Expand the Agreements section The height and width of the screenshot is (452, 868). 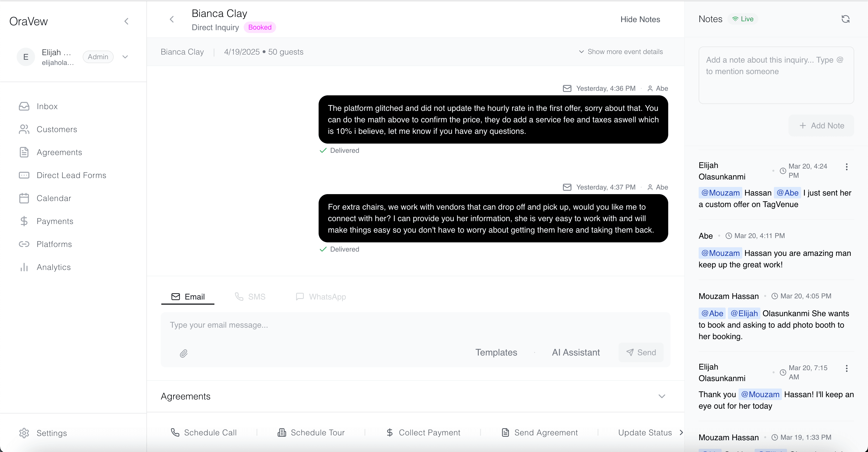662,396
